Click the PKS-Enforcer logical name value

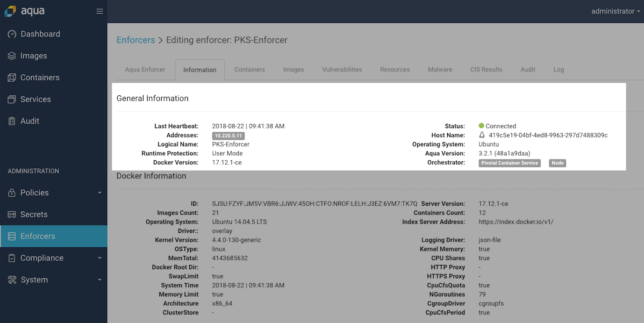pos(231,144)
